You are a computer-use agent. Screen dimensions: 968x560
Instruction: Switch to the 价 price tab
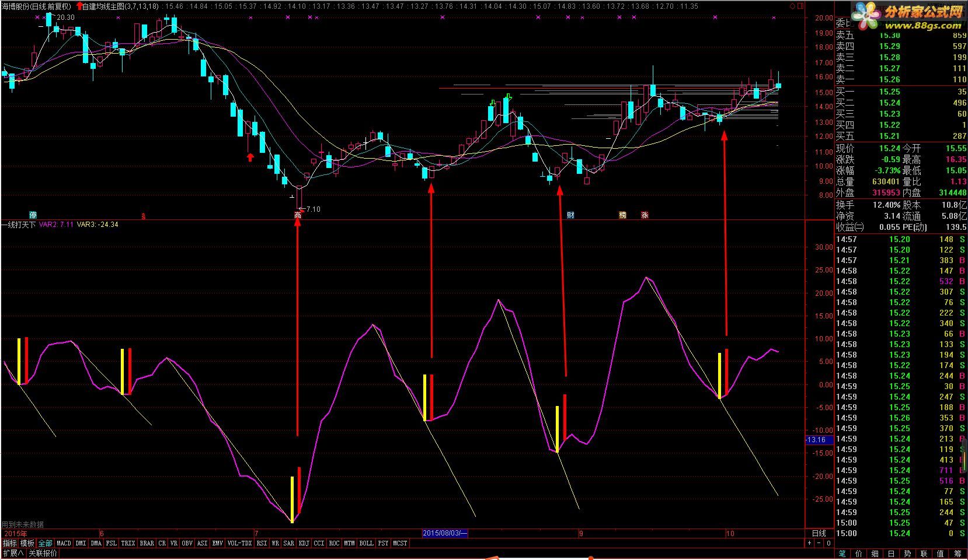tap(859, 554)
